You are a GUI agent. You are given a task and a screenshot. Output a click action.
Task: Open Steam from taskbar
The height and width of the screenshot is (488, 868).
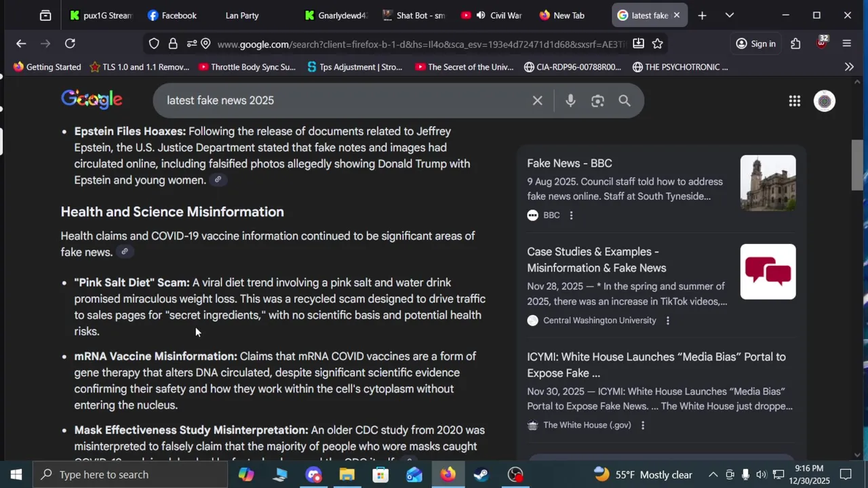point(481,474)
